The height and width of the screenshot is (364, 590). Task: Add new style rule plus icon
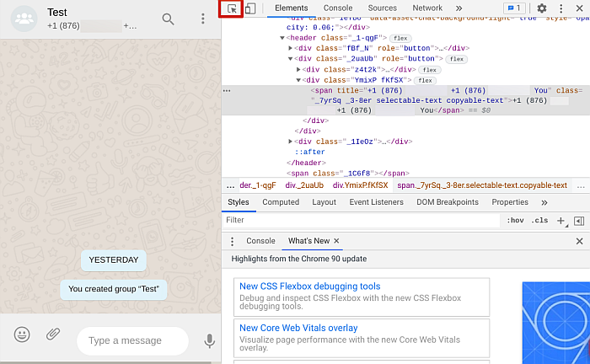coord(560,221)
